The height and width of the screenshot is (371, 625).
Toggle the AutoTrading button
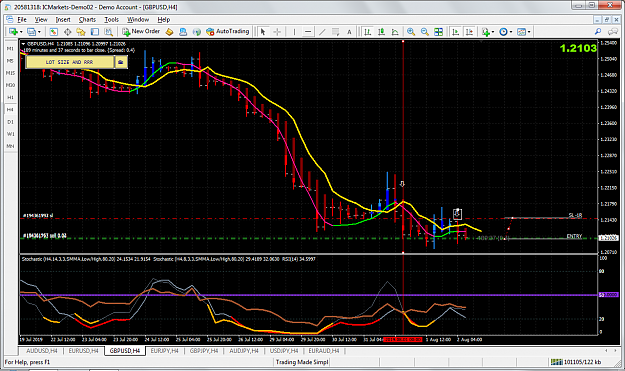point(228,31)
